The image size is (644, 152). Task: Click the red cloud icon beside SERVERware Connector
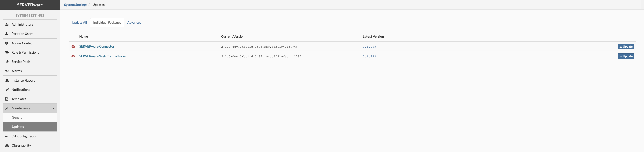(x=73, y=47)
